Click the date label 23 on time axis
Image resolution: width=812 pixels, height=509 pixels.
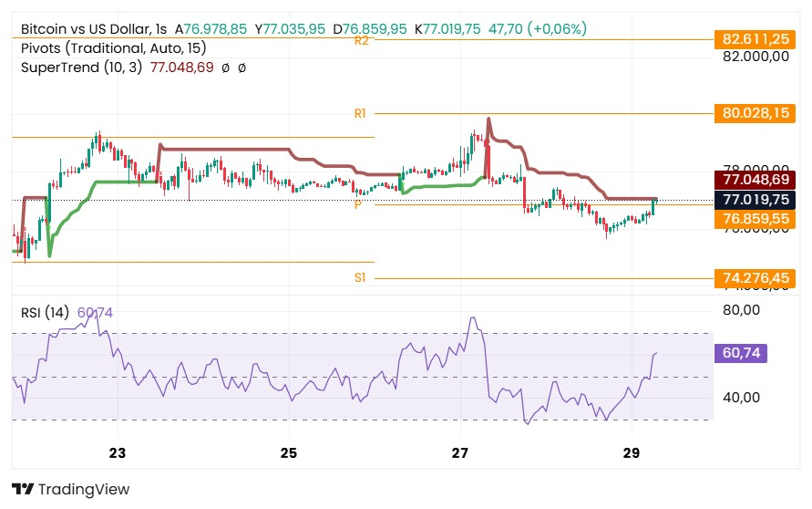pos(118,453)
